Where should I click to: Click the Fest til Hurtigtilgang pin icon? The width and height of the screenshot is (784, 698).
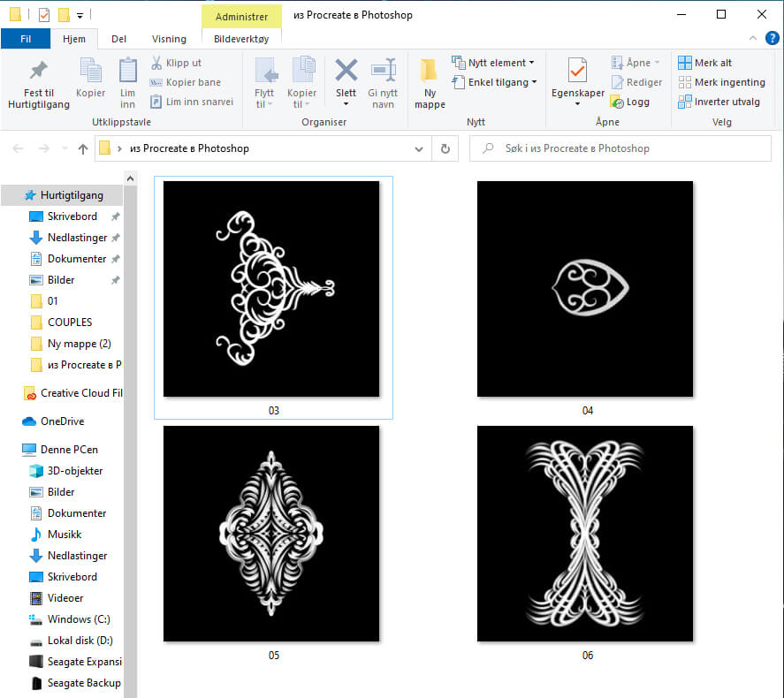39,72
